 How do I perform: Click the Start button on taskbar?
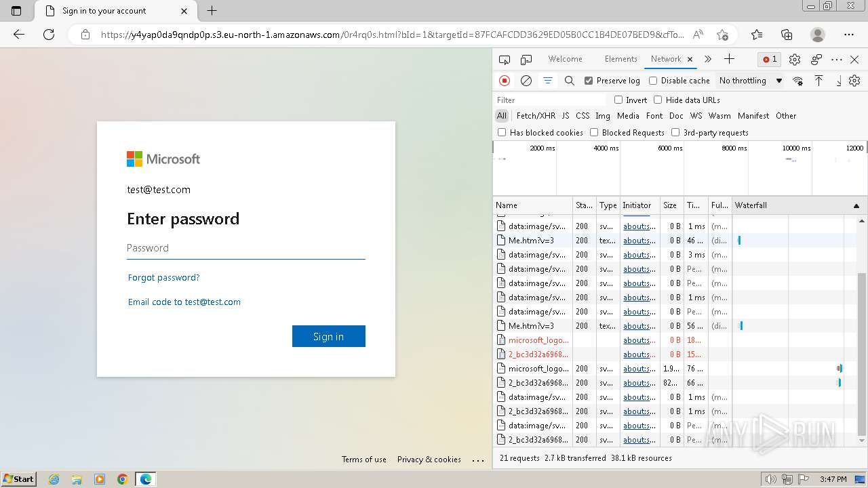(19, 479)
